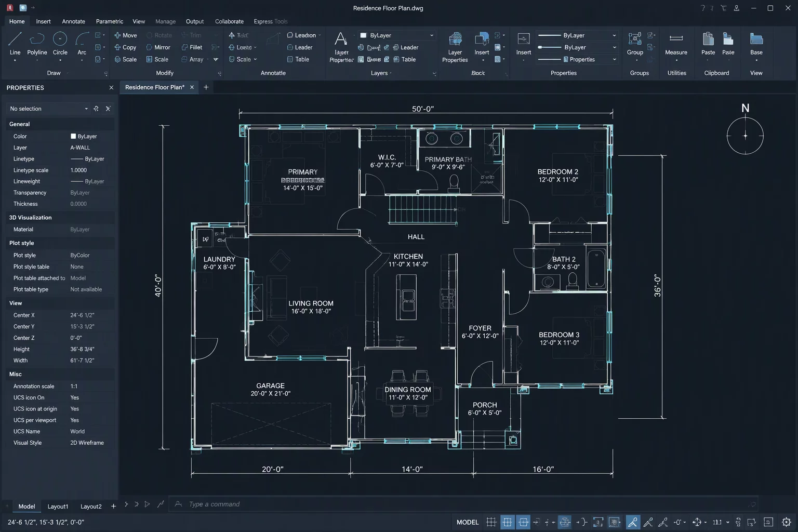Image resolution: width=798 pixels, height=532 pixels.
Task: Open the No selection dropdown
Action: pos(49,109)
